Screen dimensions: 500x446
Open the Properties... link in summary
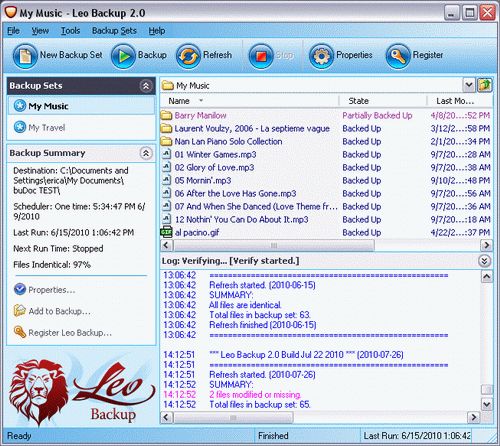coord(52,290)
